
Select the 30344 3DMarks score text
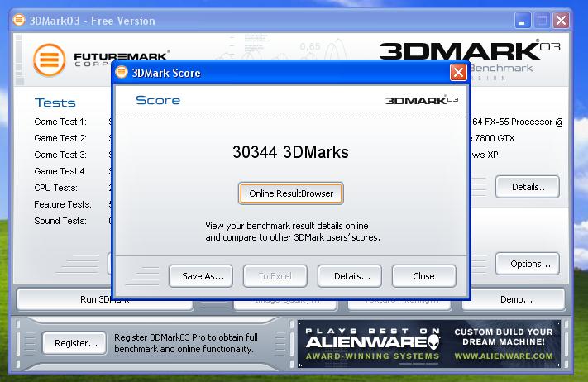pyautogui.click(x=290, y=152)
